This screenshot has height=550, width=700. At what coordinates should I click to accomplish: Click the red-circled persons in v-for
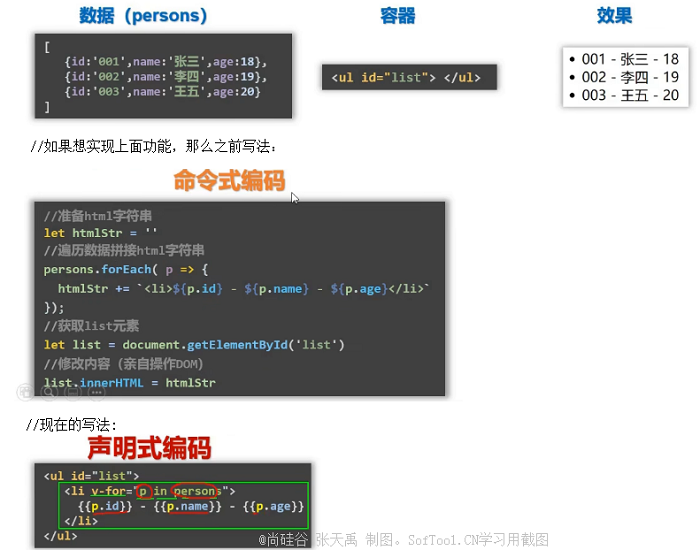(x=198, y=491)
